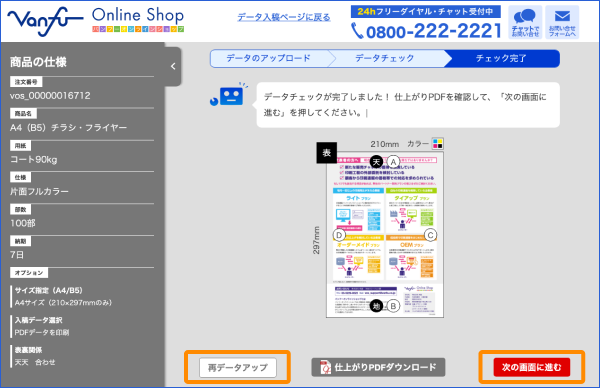Image resolution: width=600 pixels, height=388 pixels.
Task: Select the B marker circle
Action: pyautogui.click(x=393, y=306)
